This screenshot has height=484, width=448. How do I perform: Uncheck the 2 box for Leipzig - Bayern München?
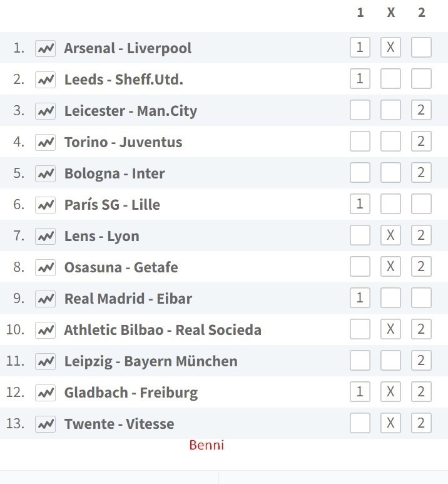coord(421,360)
